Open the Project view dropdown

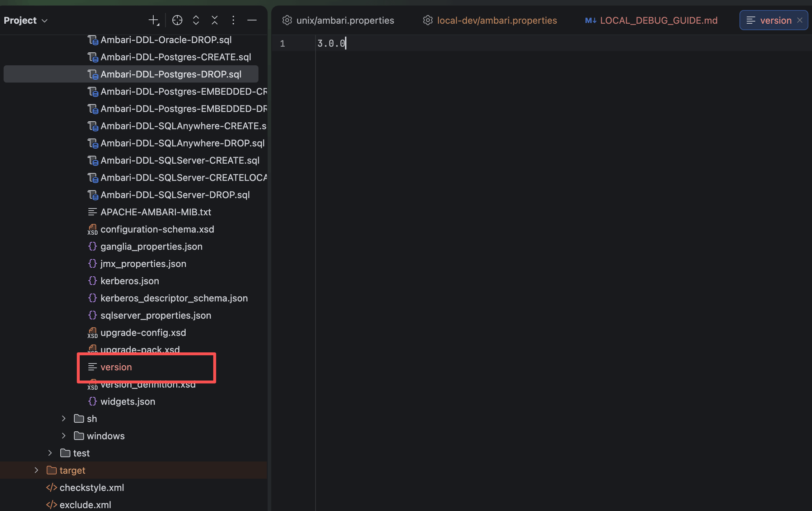25,20
